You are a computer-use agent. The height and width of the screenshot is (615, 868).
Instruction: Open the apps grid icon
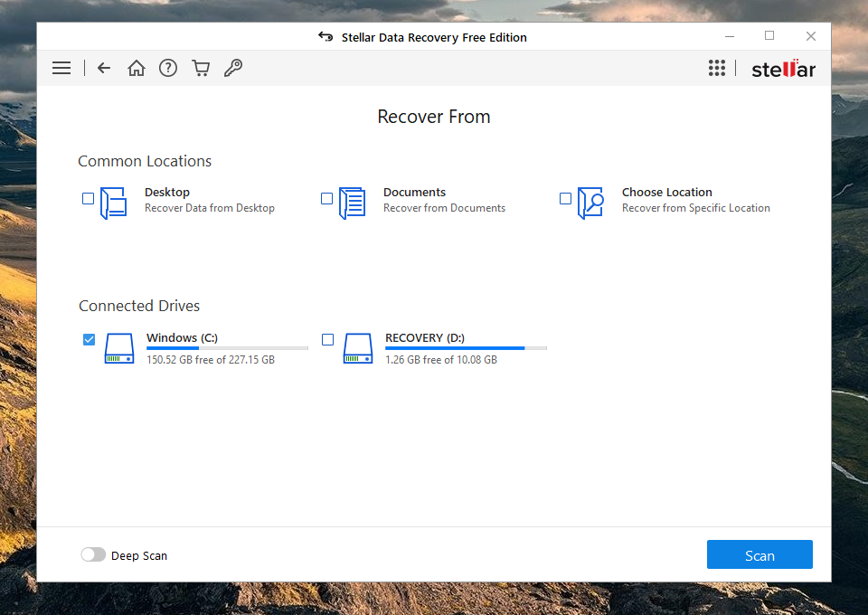[x=717, y=68]
